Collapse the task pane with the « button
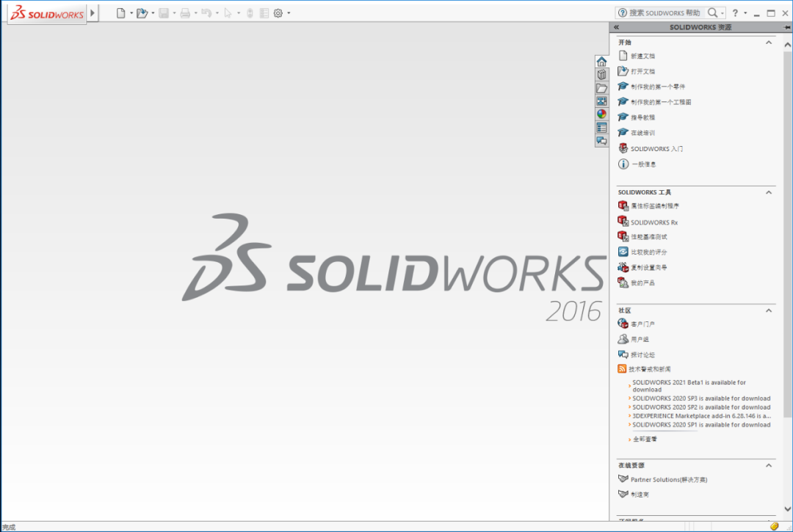 click(x=617, y=27)
